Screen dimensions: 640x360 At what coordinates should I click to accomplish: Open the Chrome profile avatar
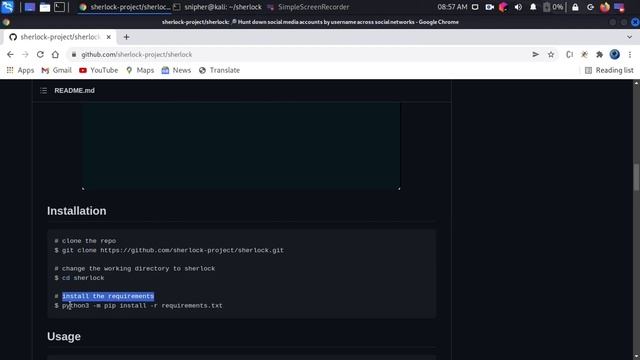tap(615, 54)
